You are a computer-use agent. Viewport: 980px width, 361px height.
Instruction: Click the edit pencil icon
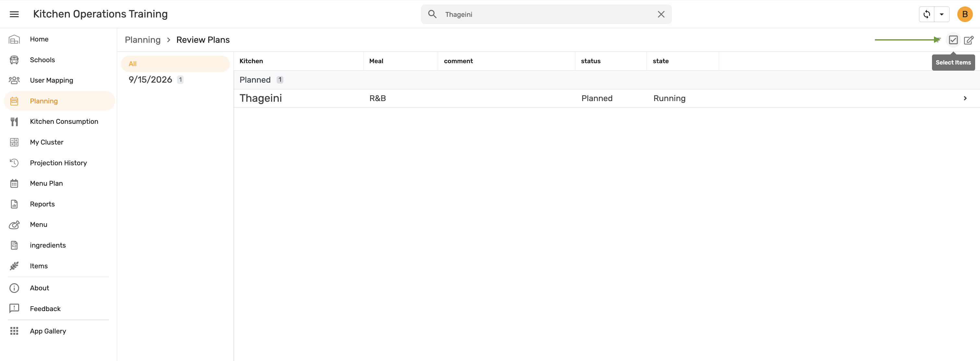pos(969,40)
